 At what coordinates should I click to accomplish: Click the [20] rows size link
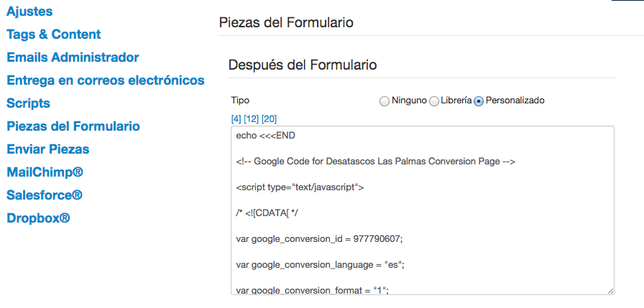pyautogui.click(x=269, y=119)
